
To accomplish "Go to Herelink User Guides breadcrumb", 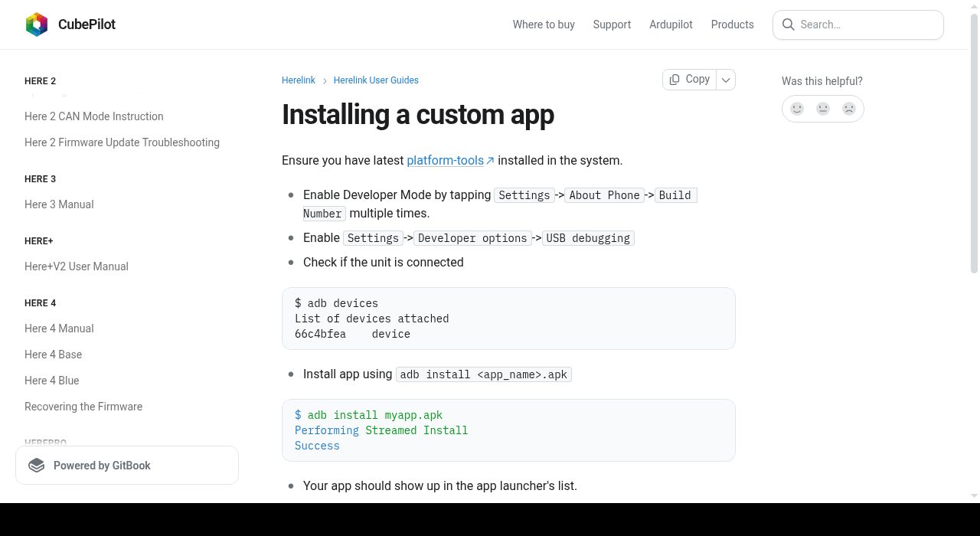I will click(376, 80).
